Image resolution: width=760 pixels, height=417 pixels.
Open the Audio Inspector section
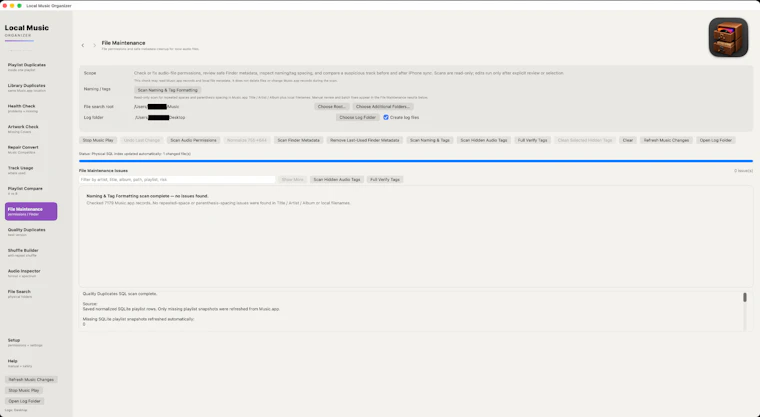tap(31, 273)
